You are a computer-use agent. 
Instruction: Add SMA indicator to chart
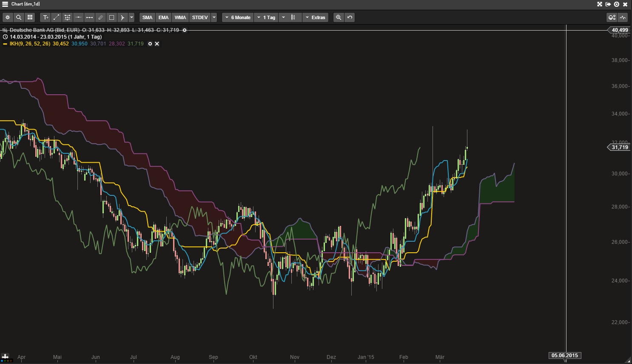pyautogui.click(x=148, y=17)
